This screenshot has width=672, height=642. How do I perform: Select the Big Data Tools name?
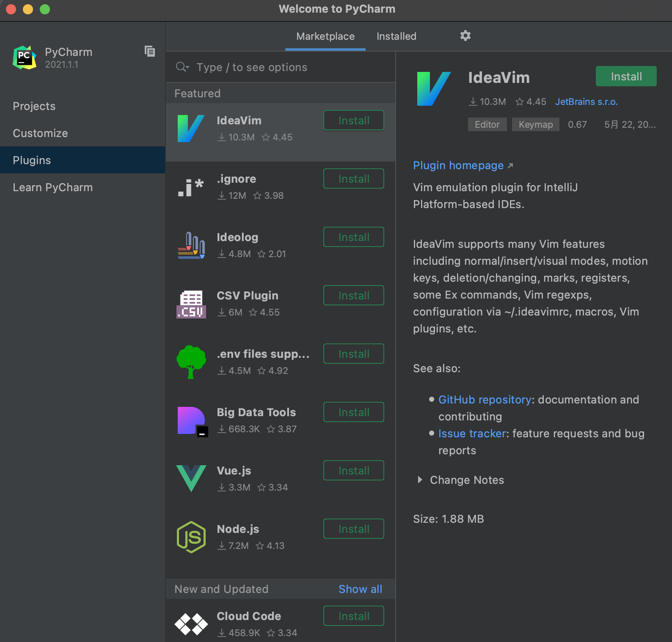(x=256, y=412)
